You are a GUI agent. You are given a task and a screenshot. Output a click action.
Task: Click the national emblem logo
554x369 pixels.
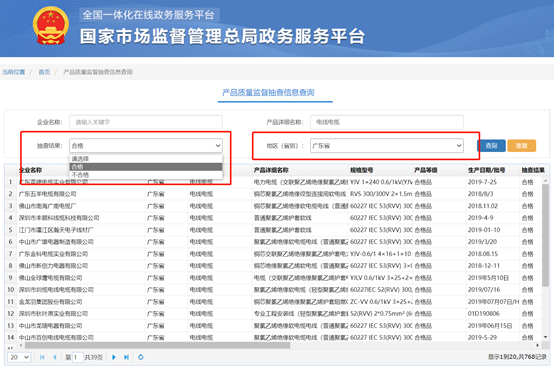pos(51,25)
